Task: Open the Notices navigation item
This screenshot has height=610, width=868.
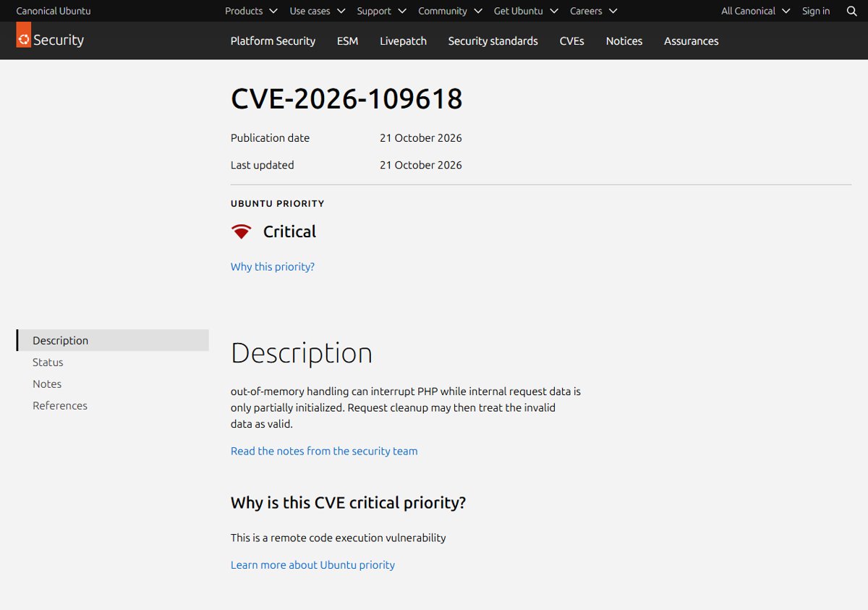Action: point(624,41)
